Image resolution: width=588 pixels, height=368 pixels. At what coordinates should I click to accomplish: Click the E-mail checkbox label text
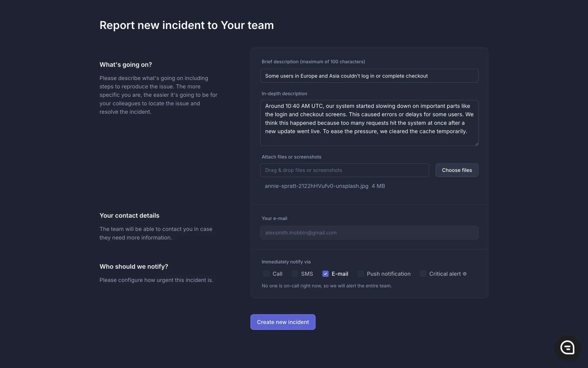click(340, 274)
